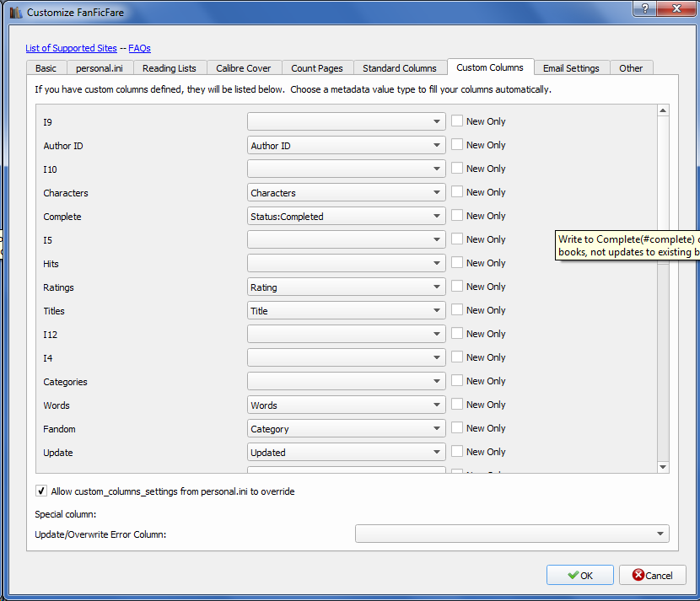This screenshot has height=601, width=700.
Task: Switch to the Other tab
Action: (631, 68)
